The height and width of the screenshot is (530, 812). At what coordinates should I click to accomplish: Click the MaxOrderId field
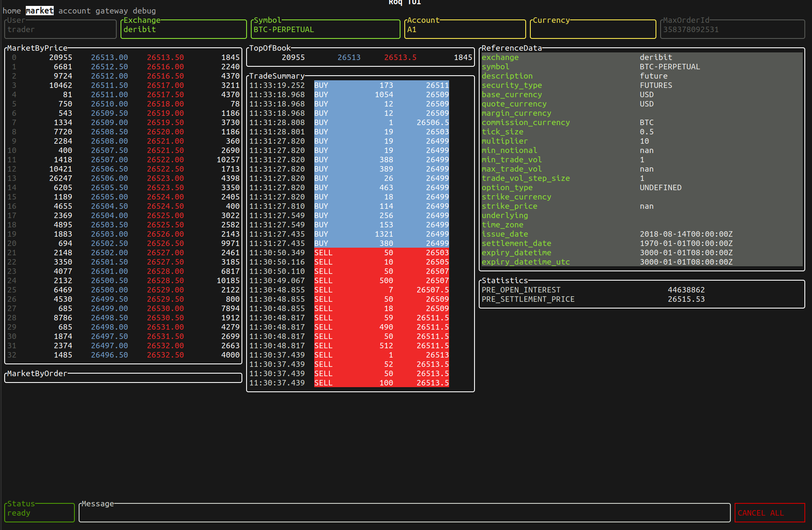(x=732, y=29)
